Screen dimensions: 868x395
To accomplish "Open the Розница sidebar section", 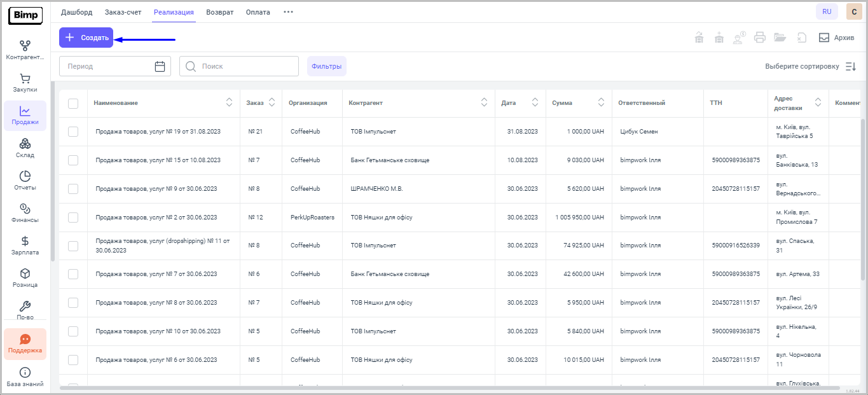I will [x=25, y=278].
